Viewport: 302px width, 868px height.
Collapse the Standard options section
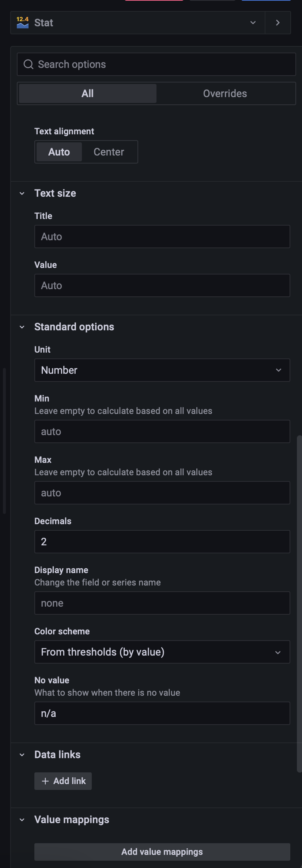click(x=22, y=327)
